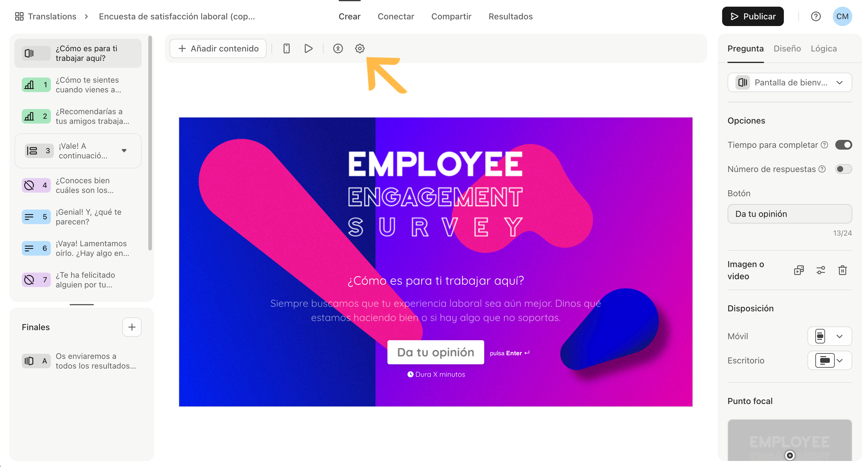Open the Escritorio layout dropdown
This screenshot has height=467, width=868.
coord(829,360)
